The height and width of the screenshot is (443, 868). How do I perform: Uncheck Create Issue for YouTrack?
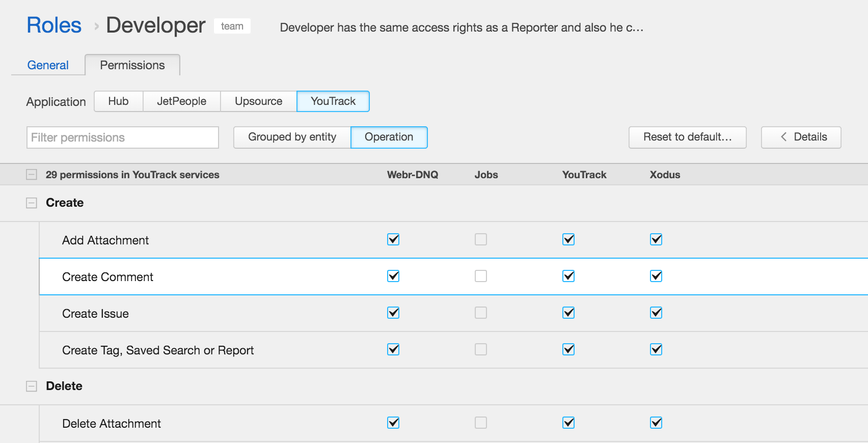pos(568,313)
